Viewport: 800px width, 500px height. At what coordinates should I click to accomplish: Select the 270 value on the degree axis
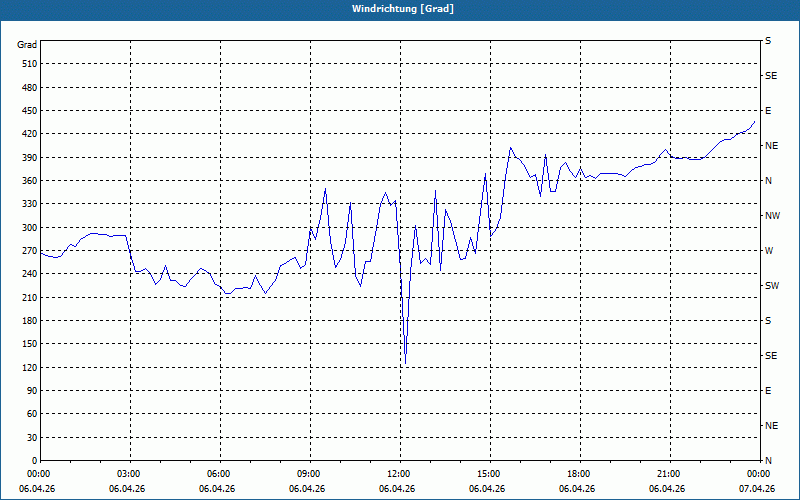pos(30,251)
